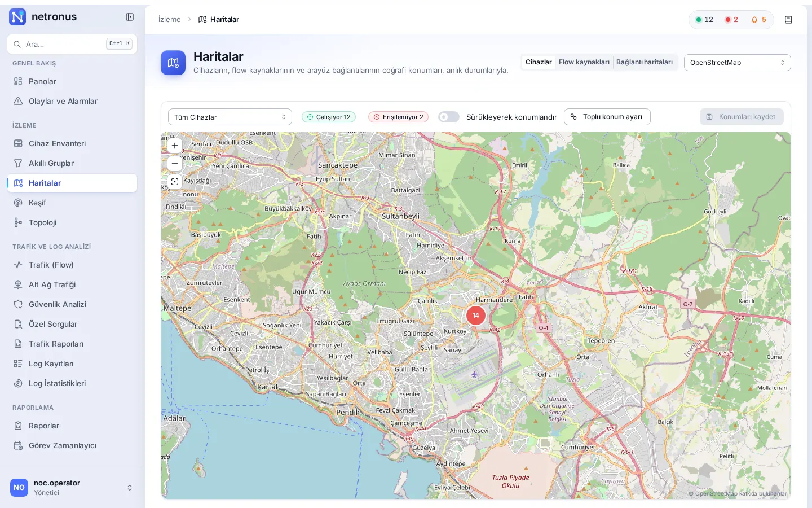The width and height of the screenshot is (812, 508).
Task: Toggle Erişilemiyor 2 status filter
Action: click(398, 117)
